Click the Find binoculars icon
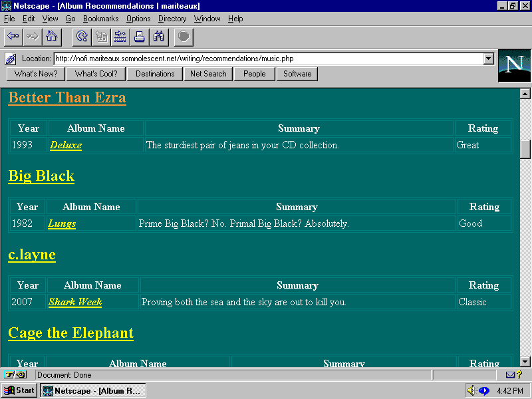Screen dimensions: 532x399 click(x=159, y=37)
